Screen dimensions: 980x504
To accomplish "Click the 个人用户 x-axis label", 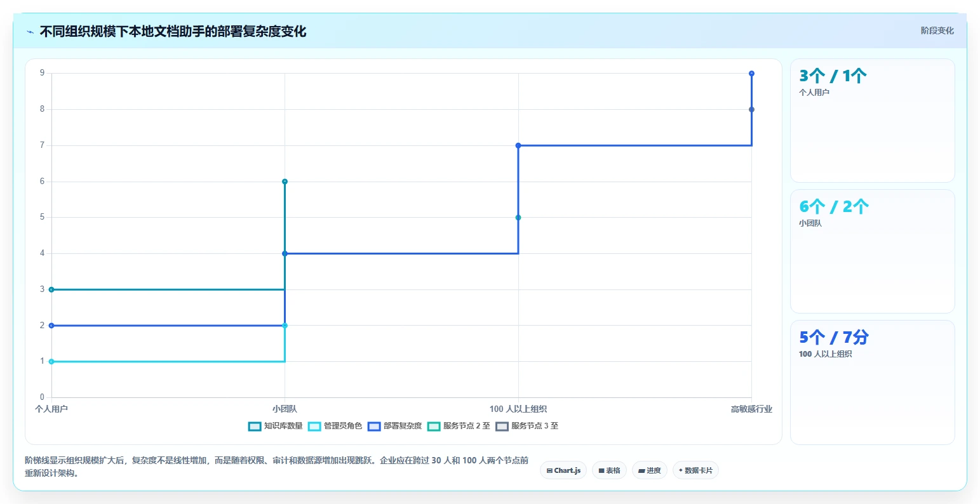I will pos(51,409).
